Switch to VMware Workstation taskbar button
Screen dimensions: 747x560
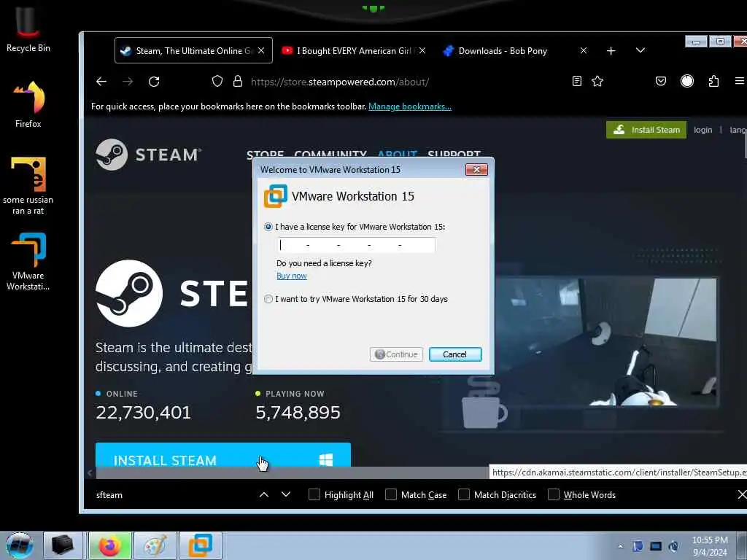click(201, 545)
